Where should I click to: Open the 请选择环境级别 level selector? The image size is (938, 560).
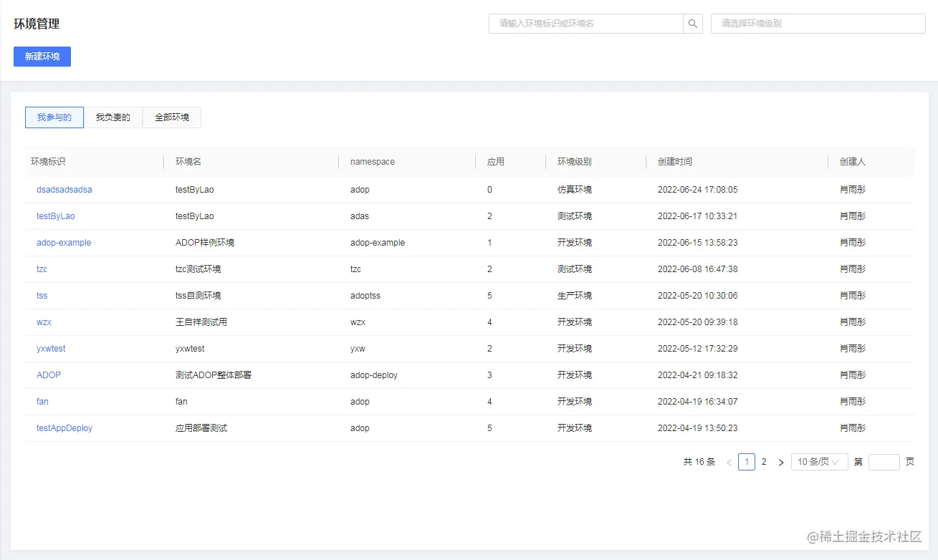(818, 24)
